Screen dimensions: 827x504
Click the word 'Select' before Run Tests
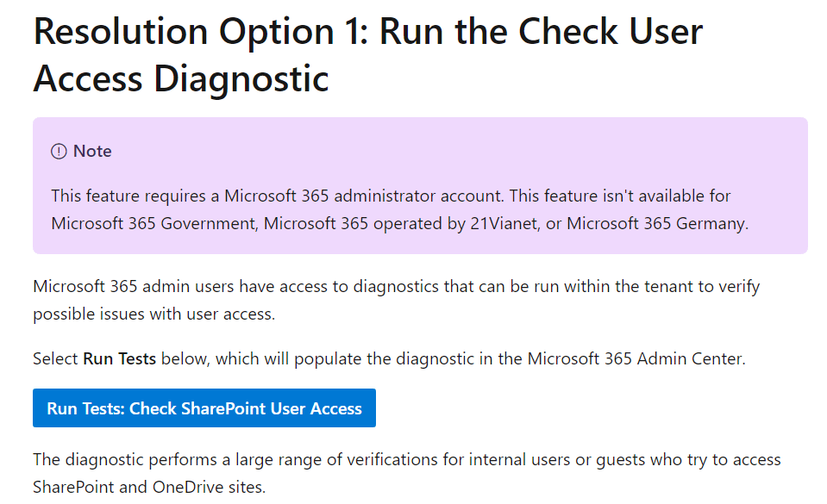pyautogui.click(x=55, y=358)
